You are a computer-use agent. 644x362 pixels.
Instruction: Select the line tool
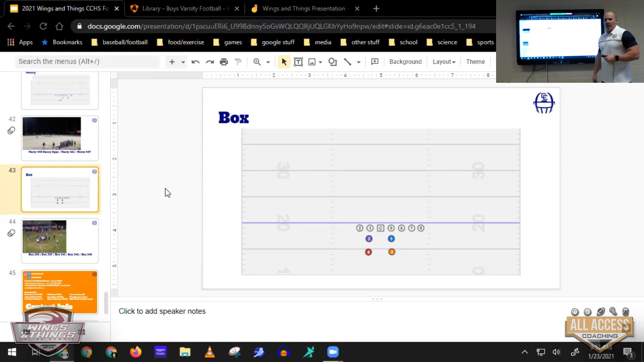347,62
